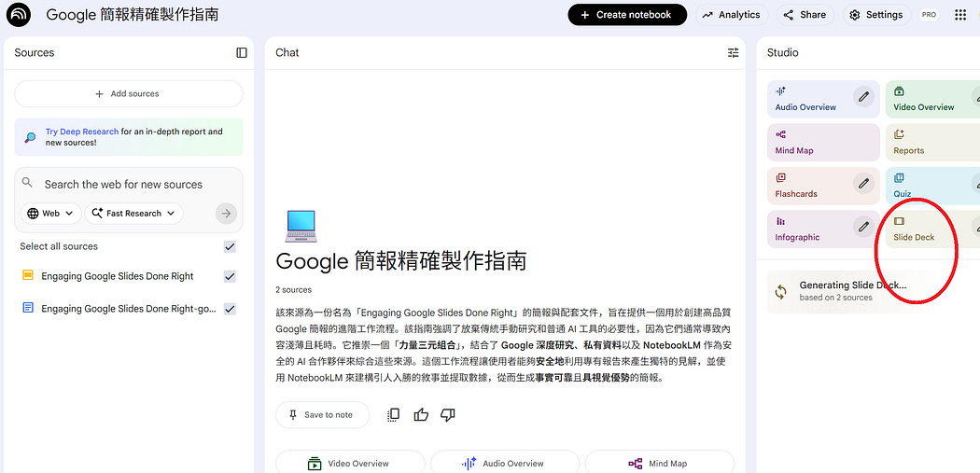Open Slide Deck studio tile
Viewport: 980px width, 473px height.
(932, 230)
